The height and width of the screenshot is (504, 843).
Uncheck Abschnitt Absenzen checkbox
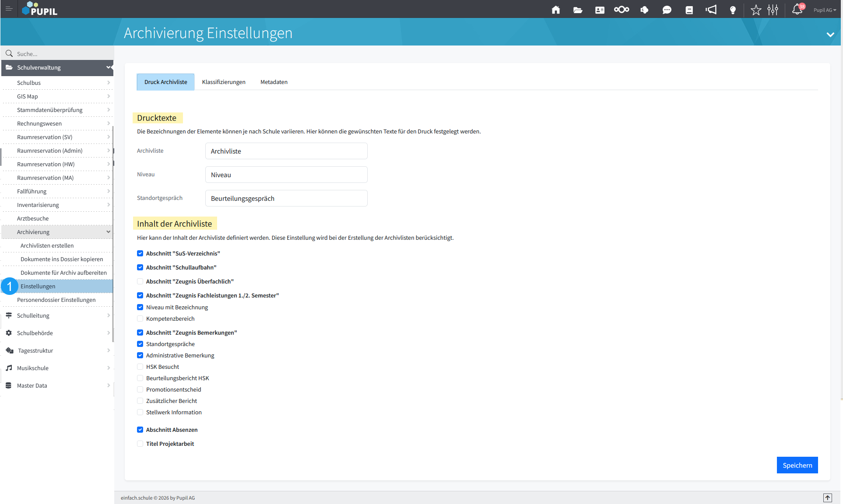140,430
